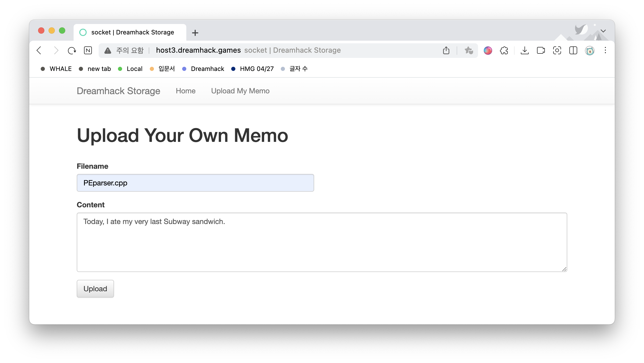Click the screen capture icon
Image resolution: width=644 pixels, height=363 pixels.
tap(557, 50)
